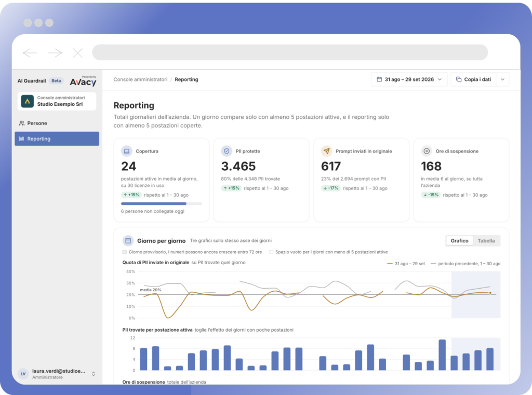The image size is (532, 395).
Task: Open the Persone sidebar section
Action: [57, 123]
